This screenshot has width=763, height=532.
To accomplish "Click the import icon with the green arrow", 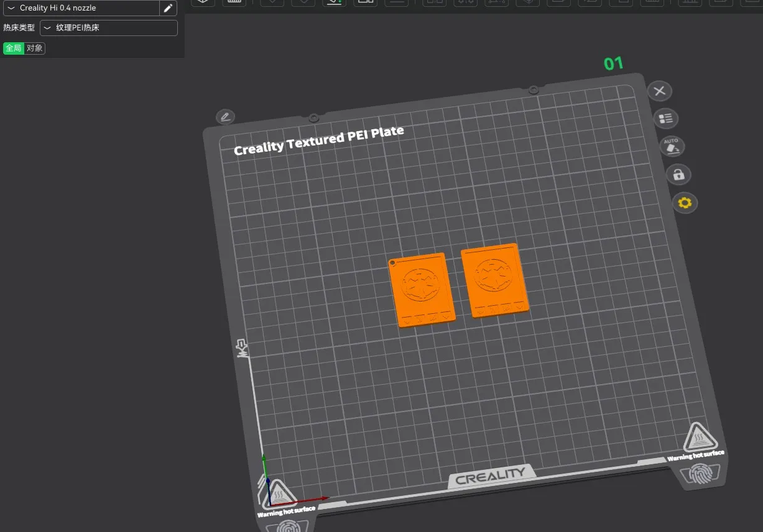I will click(x=334, y=3).
